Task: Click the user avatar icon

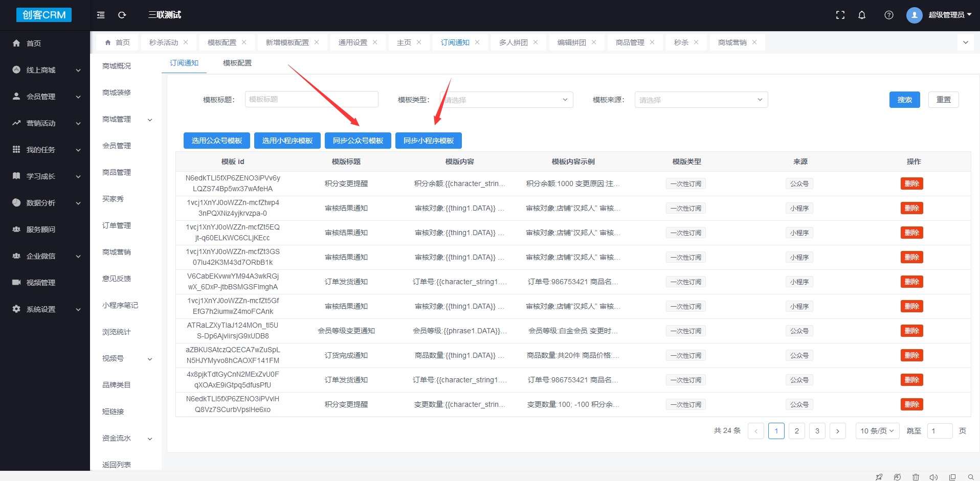Action: tap(915, 15)
